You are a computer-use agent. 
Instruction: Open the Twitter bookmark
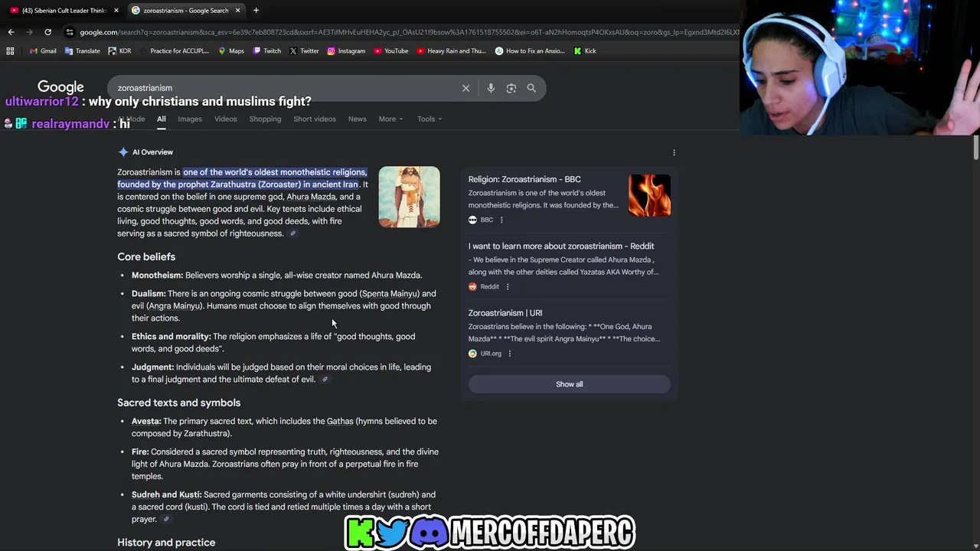[304, 51]
